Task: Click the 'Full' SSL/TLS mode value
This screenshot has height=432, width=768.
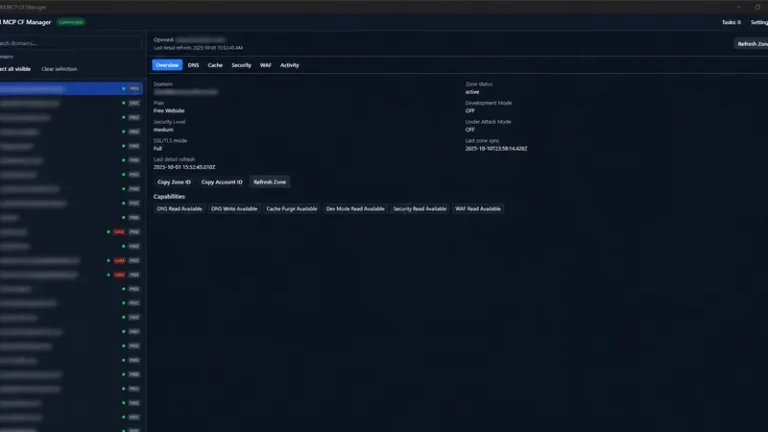Action: tap(158, 148)
